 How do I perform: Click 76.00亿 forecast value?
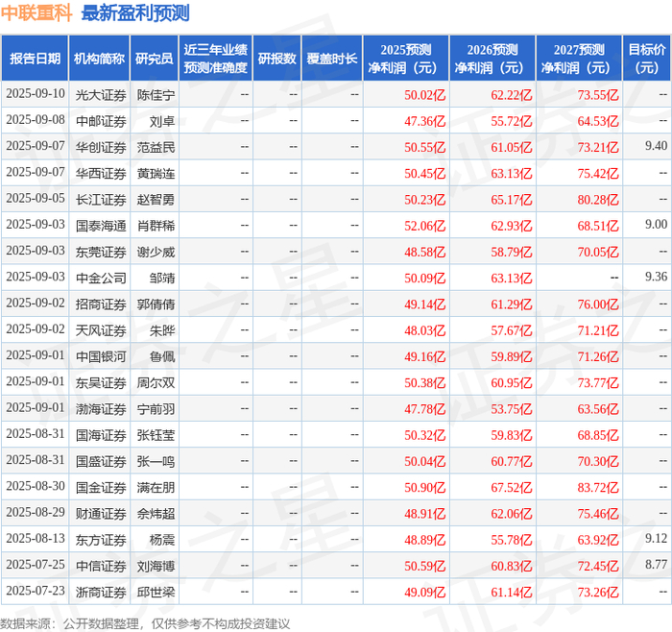click(598, 304)
